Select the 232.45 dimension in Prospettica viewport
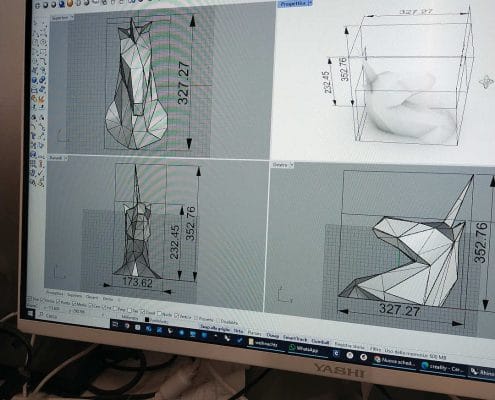 (328, 83)
